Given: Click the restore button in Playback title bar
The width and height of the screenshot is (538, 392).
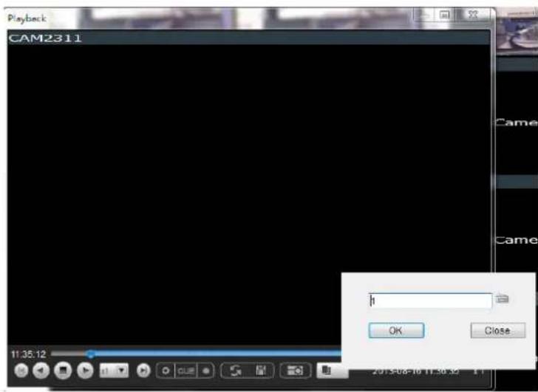Looking at the screenshot, I should pyautogui.click(x=445, y=15).
